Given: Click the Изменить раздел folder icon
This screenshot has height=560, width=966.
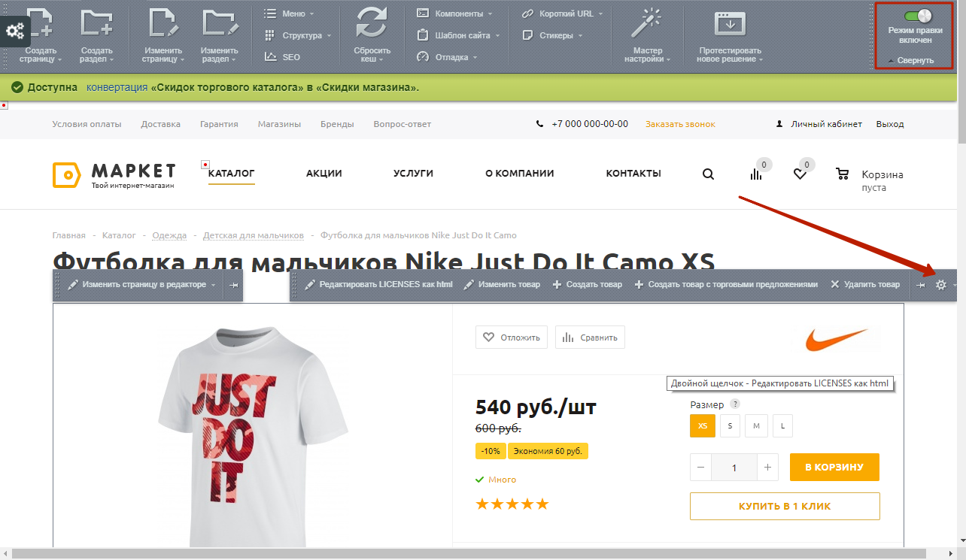Looking at the screenshot, I should tap(219, 22).
